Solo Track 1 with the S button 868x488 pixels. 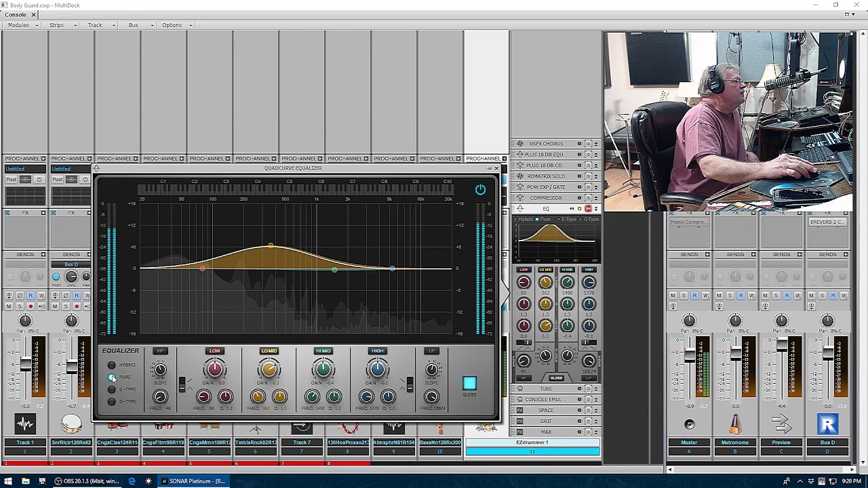[20, 306]
